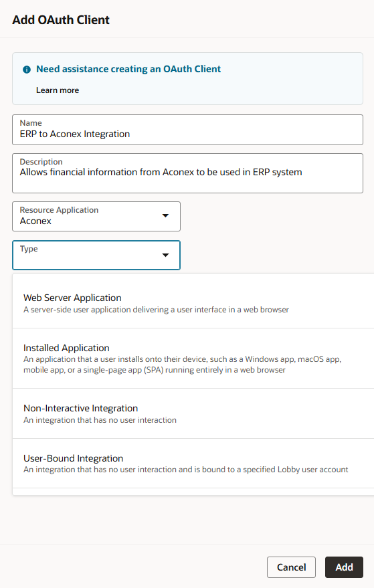Pick the Non-Interactive Integration option
The image size is (374, 588).
193,413
